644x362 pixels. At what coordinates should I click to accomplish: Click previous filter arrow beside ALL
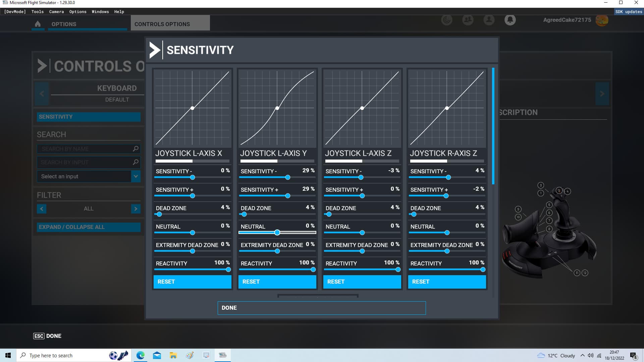[42, 208]
